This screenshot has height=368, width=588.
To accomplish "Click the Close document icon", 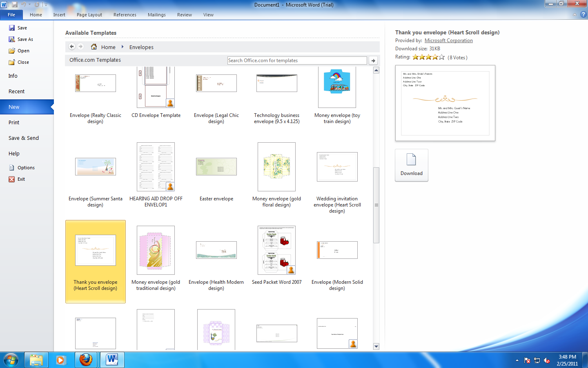I will (12, 62).
